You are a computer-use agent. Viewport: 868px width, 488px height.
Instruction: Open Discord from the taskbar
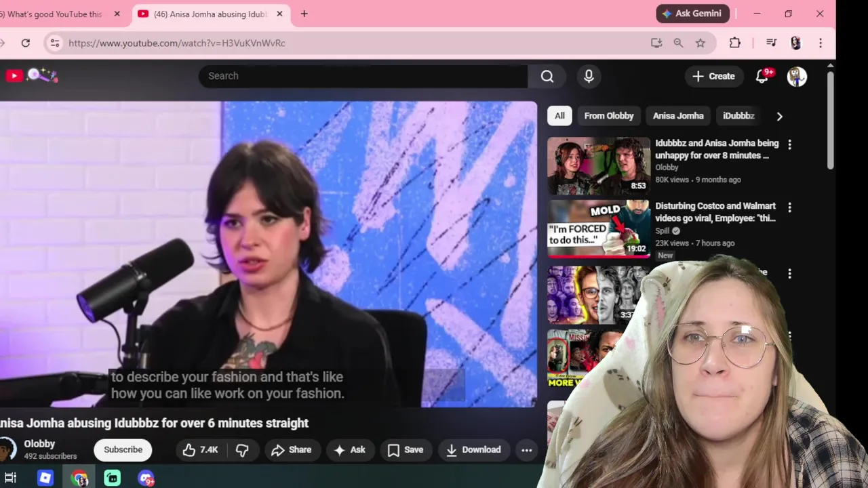point(146,478)
